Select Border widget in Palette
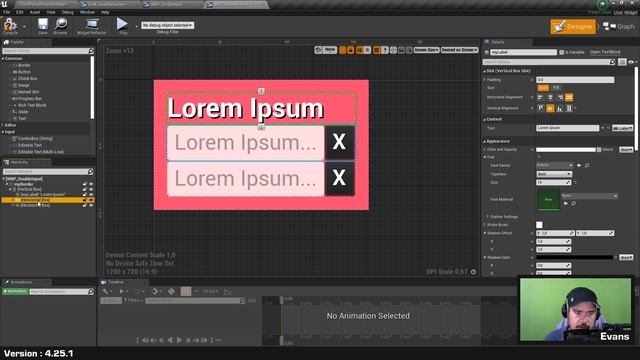Image resolution: width=640 pixels, height=360 pixels. click(x=24, y=65)
